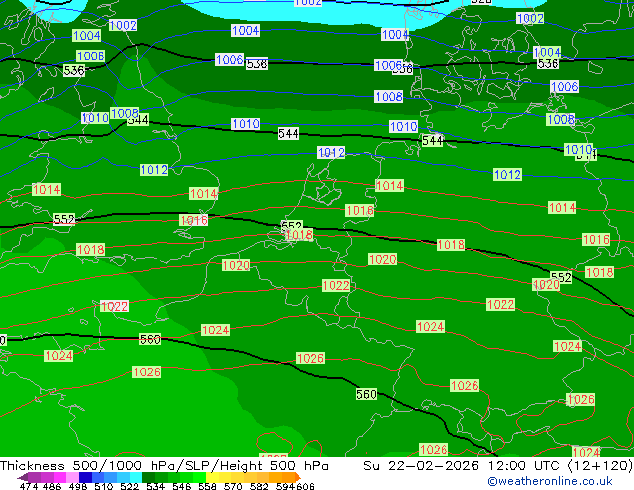Click the legend value '558'
Image resolution: width=634 pixels, height=490 pixels.
207,486
